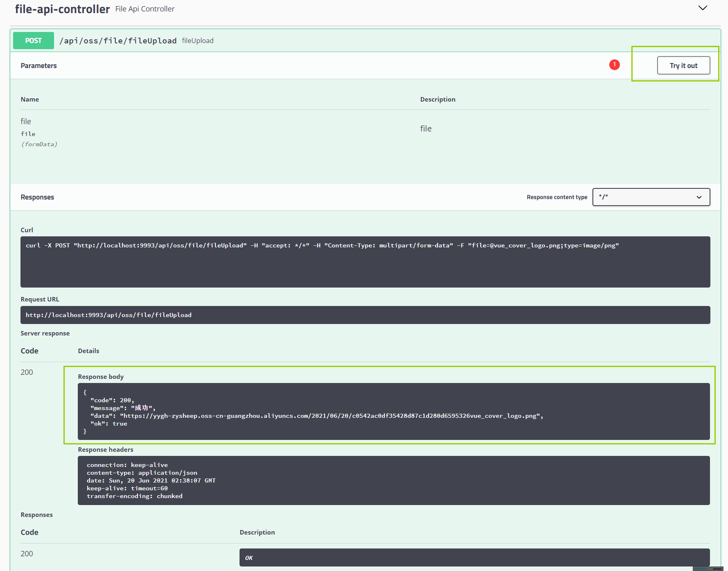Click the (formData) parameter label
The image size is (728, 571).
pyautogui.click(x=39, y=144)
